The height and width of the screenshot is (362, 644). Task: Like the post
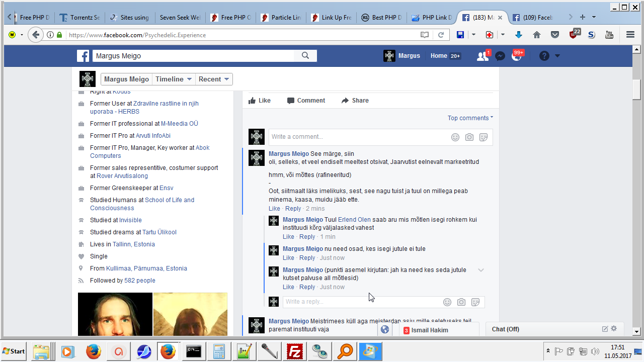point(260,101)
